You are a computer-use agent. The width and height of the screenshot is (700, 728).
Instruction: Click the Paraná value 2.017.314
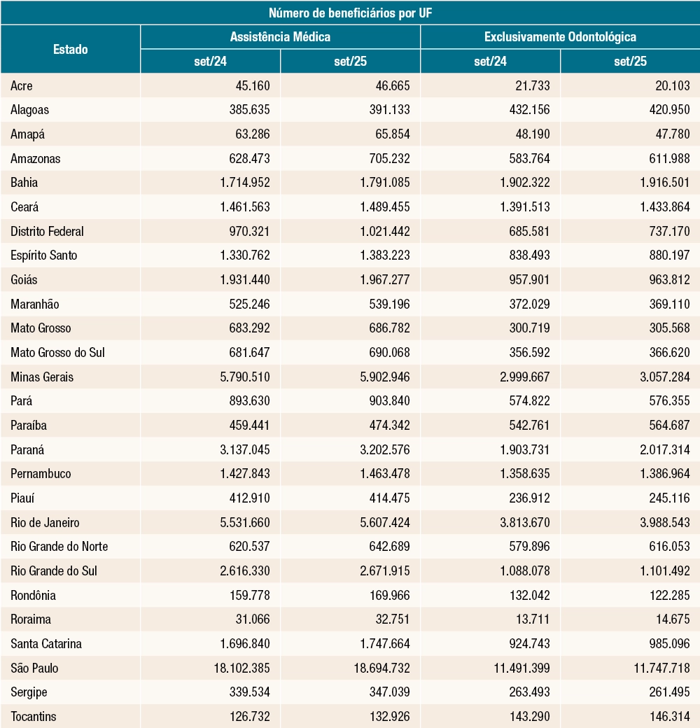[x=665, y=449]
